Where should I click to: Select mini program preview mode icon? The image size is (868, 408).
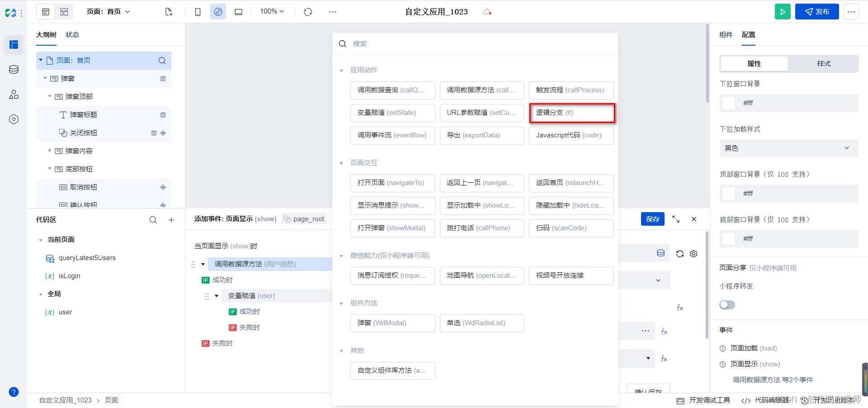pyautogui.click(x=218, y=12)
